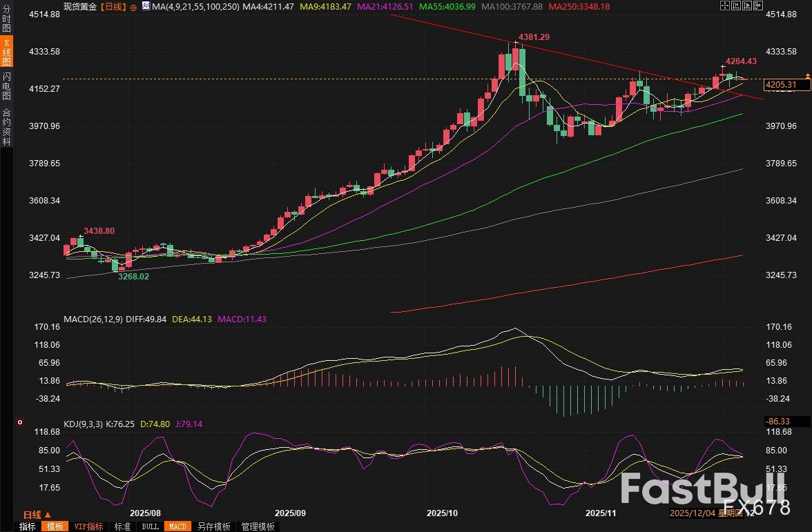
Task: Expand the 日线 period selector at bottom left
Action: coord(37,515)
